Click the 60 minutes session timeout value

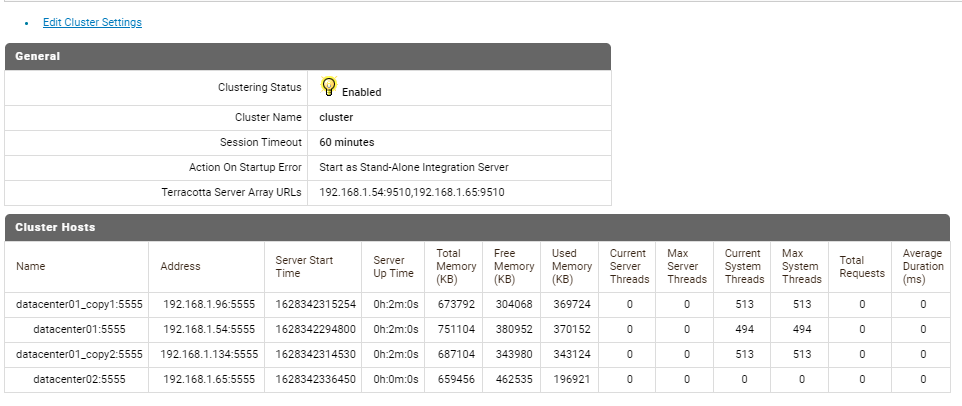tap(346, 142)
